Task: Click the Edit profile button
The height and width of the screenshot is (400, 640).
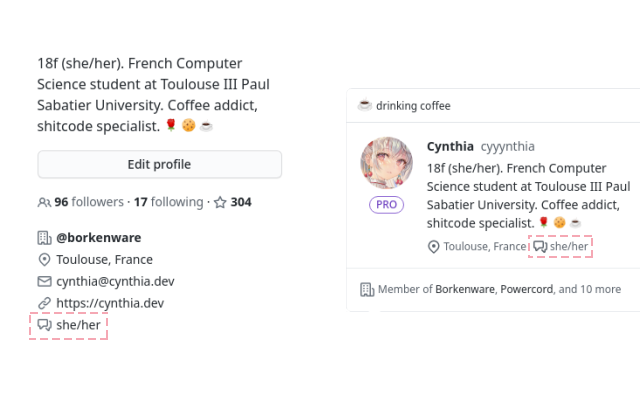Action: click(x=159, y=164)
